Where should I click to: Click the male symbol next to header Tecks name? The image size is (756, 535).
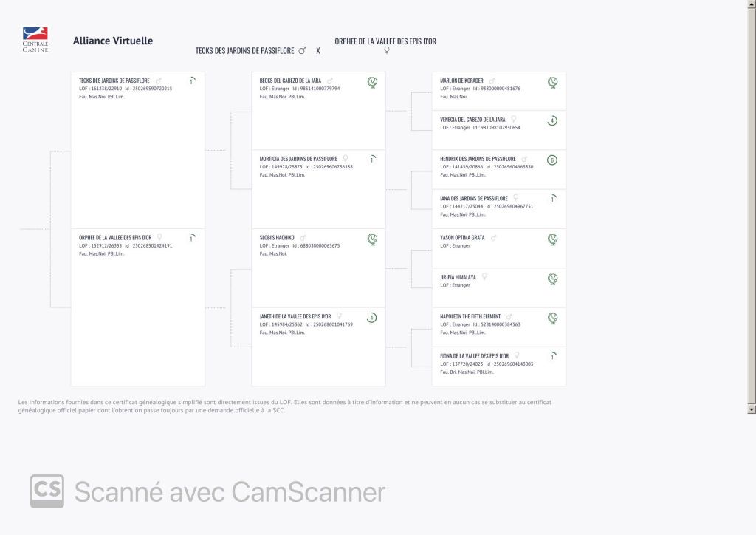coord(302,51)
